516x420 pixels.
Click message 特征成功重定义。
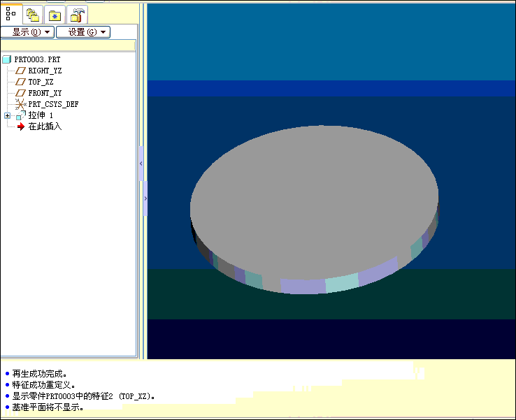pyautogui.click(x=44, y=385)
